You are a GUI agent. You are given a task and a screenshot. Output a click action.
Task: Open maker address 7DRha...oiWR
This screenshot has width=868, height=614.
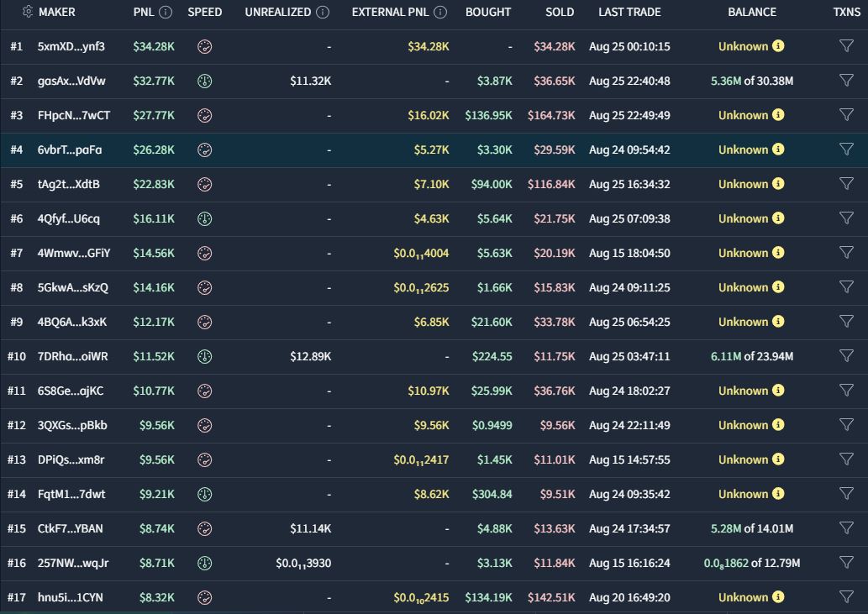72,356
